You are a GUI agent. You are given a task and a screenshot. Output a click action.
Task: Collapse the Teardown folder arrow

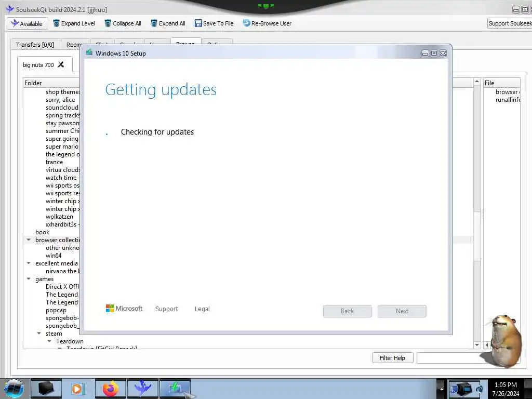coord(49,341)
